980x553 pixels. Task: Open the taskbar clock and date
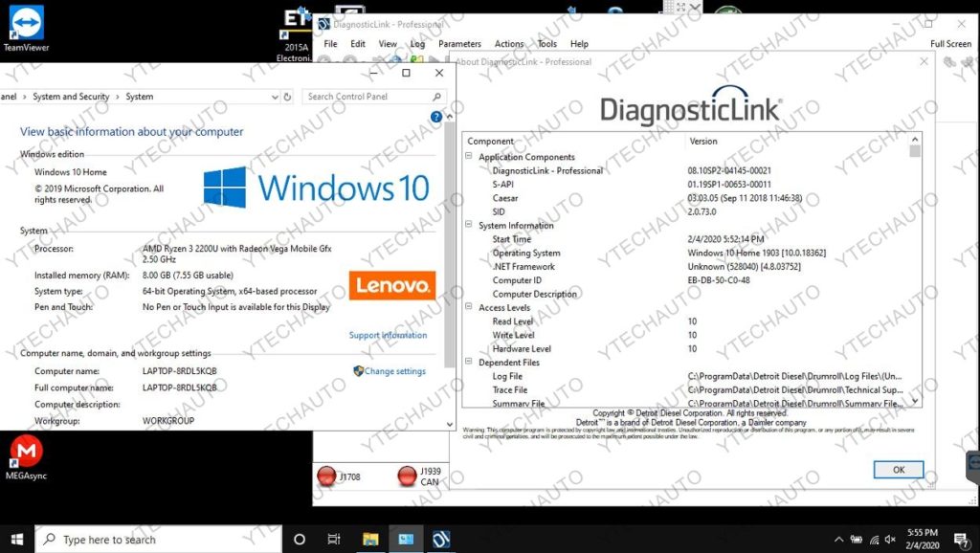(923, 540)
